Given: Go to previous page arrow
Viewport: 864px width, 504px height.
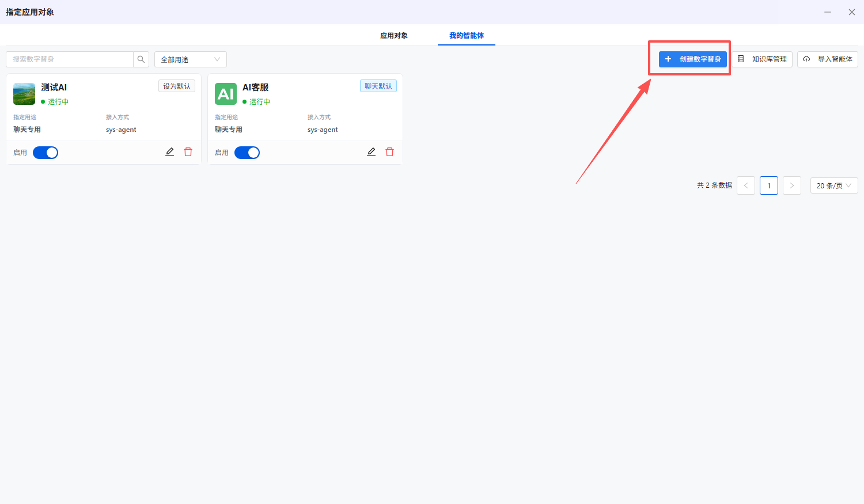Looking at the screenshot, I should coord(746,185).
